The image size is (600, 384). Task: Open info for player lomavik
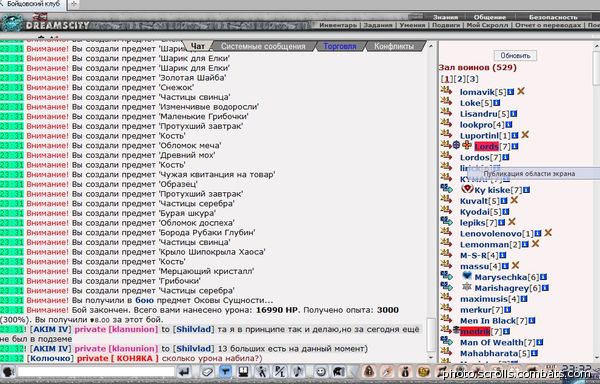[x=510, y=92]
